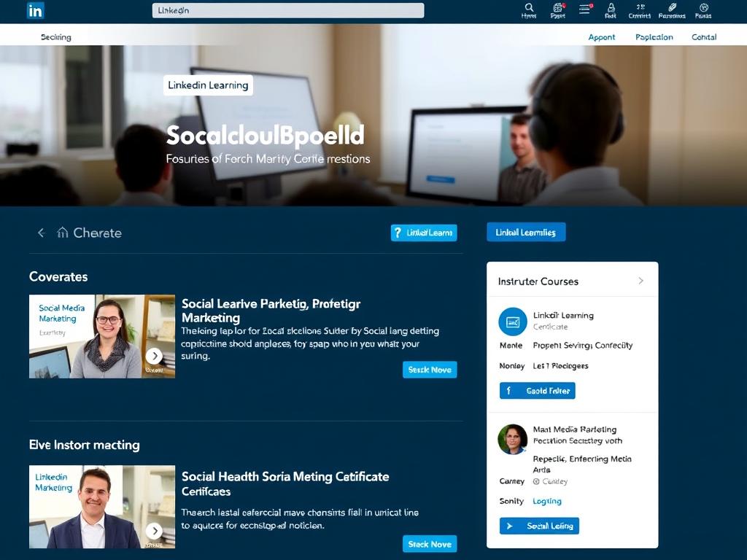
Task: Open the pages icon with red badge
Action: pyautogui.click(x=558, y=7)
